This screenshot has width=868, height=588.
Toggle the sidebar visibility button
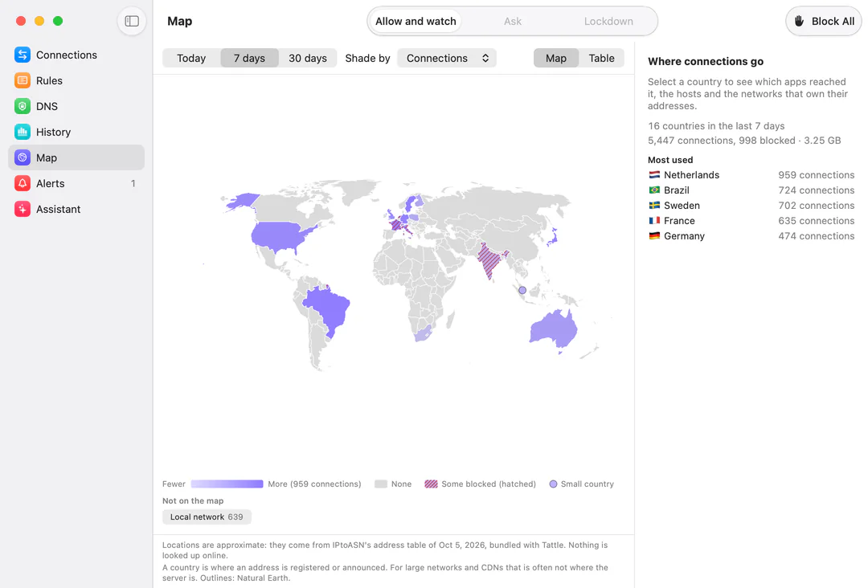point(132,21)
